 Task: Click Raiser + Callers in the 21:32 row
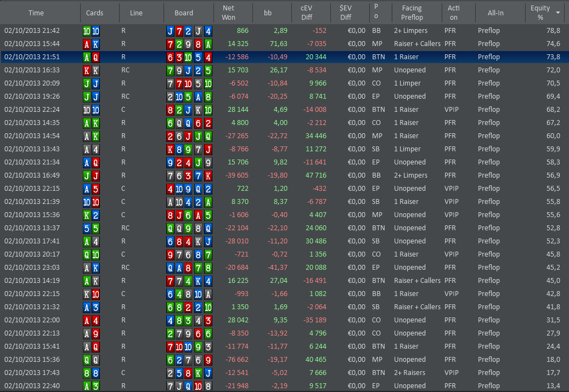click(418, 307)
